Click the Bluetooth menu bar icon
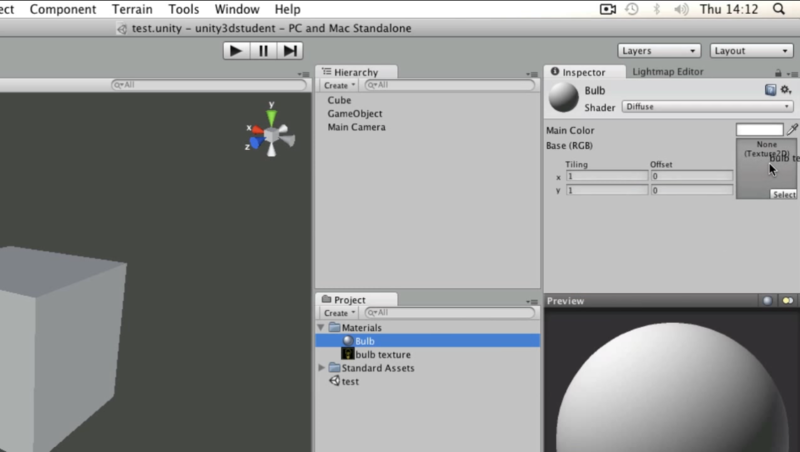Image resolution: width=800 pixels, height=452 pixels. click(x=657, y=9)
